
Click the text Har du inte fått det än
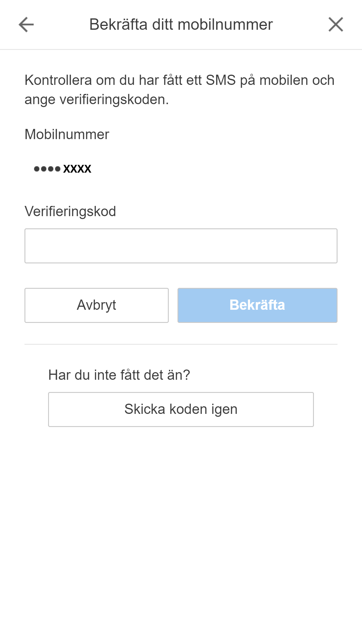[x=119, y=375]
